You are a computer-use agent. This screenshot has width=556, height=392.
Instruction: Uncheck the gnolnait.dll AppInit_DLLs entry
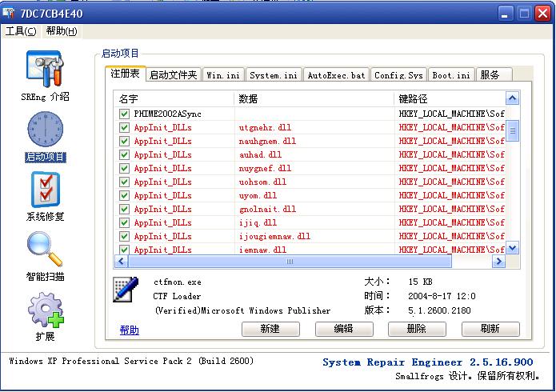click(124, 209)
